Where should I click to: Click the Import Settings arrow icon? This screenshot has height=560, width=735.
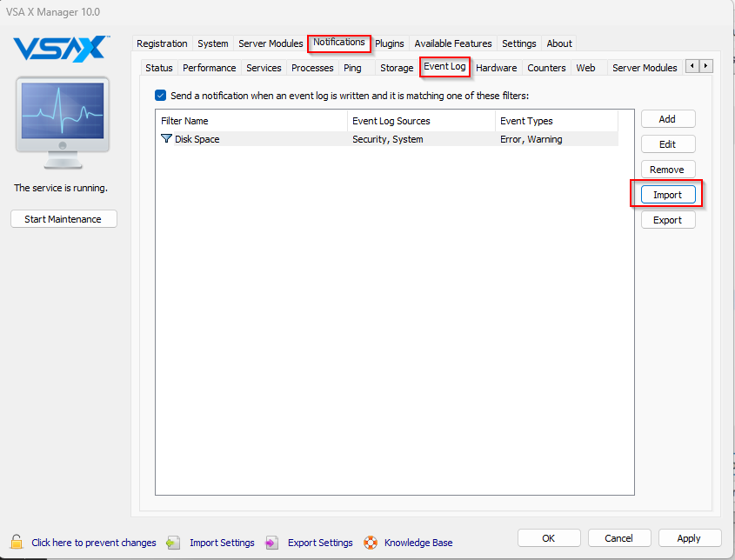(x=173, y=543)
